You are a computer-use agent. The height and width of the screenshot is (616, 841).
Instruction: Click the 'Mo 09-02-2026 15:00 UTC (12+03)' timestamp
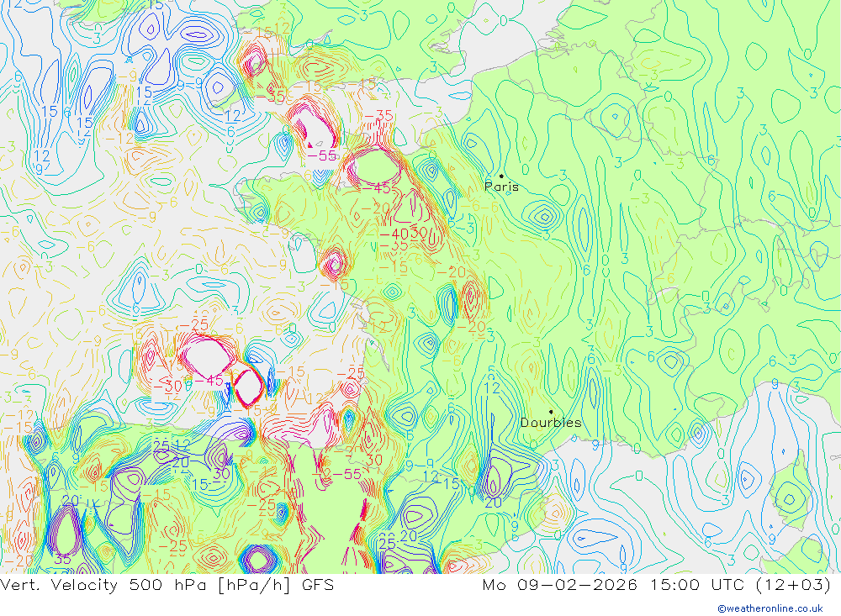point(657,584)
